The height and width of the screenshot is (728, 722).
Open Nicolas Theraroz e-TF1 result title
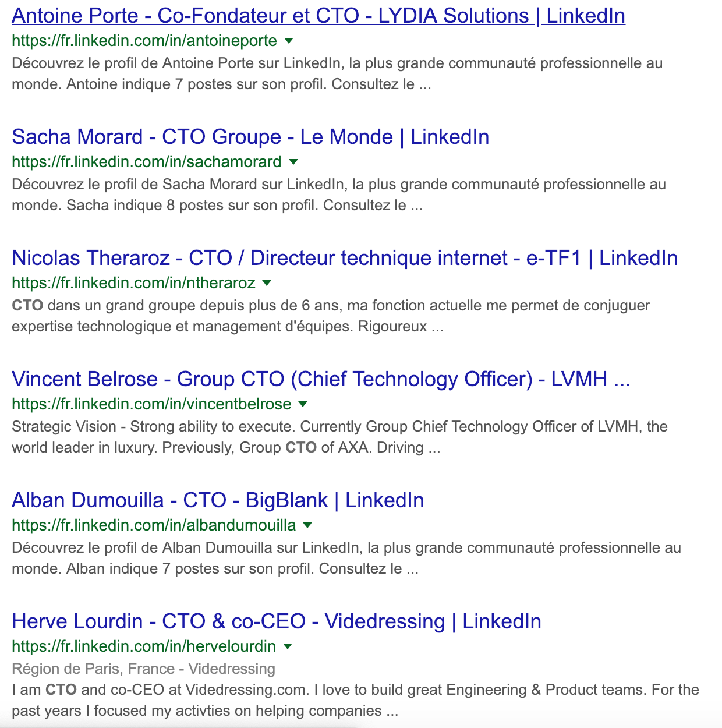pyautogui.click(x=345, y=258)
